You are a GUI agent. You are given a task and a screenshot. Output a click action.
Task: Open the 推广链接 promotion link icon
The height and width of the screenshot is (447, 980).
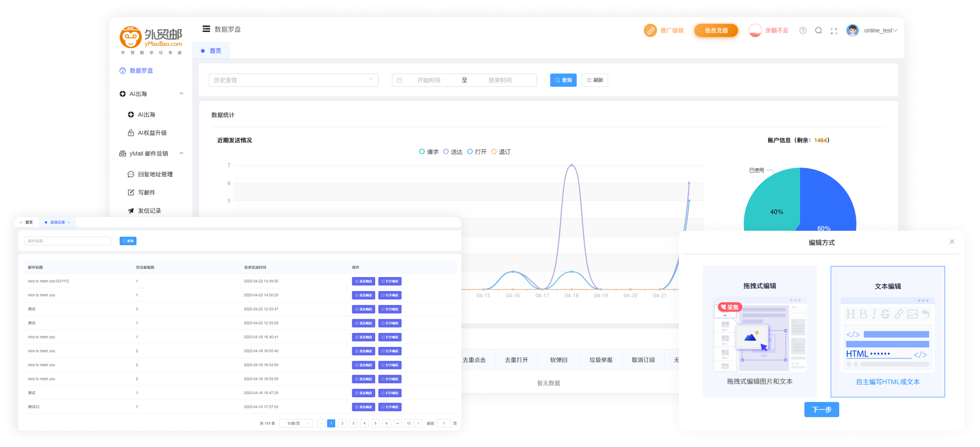click(x=650, y=30)
